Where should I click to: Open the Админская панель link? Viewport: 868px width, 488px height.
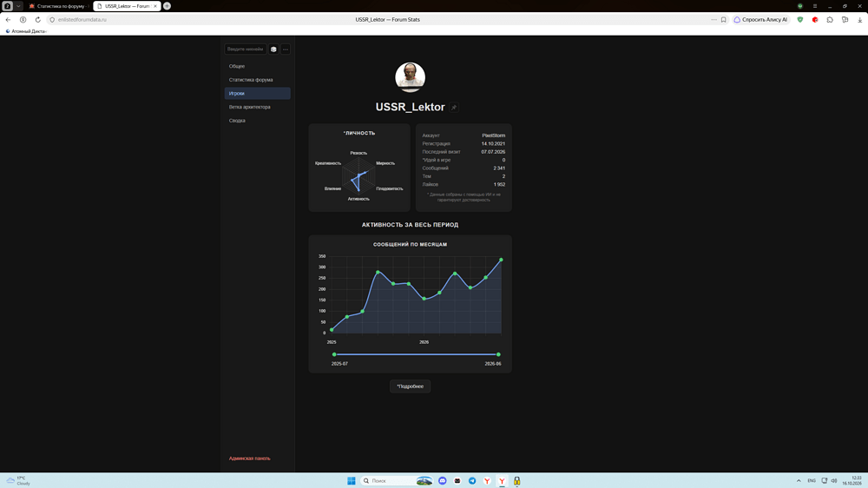point(250,458)
